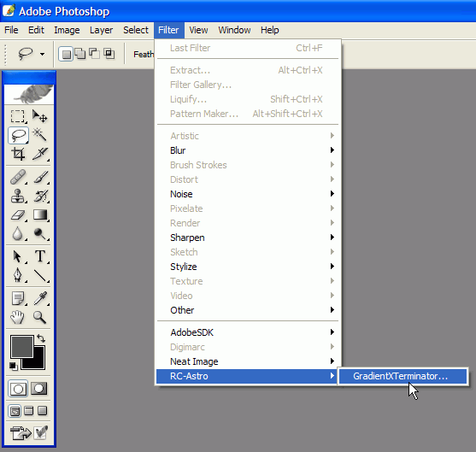The width and height of the screenshot is (476, 452).
Task: Set the foreground color swatch
Action: [x=22, y=347]
